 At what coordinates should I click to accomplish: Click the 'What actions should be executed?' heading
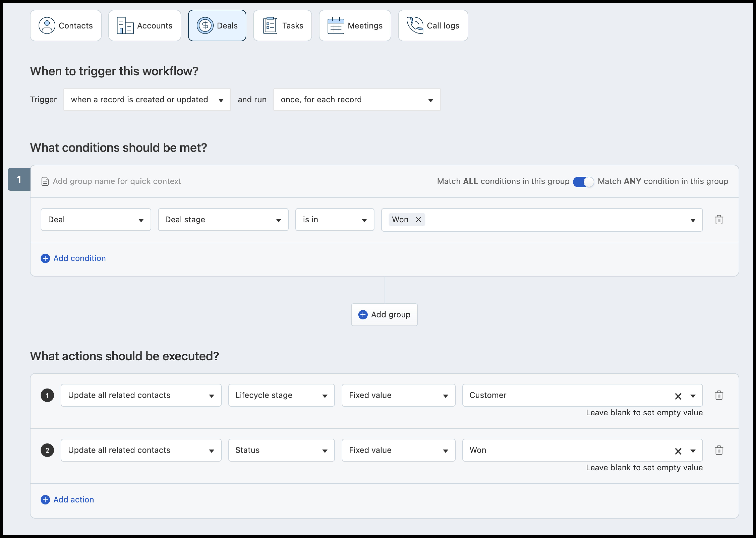point(125,356)
